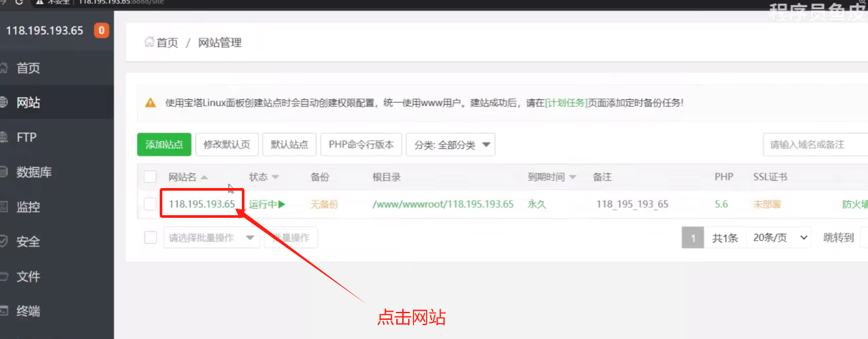The image size is (868, 339).
Task: Toggle the 运行中 status of the site
Action: click(x=267, y=204)
